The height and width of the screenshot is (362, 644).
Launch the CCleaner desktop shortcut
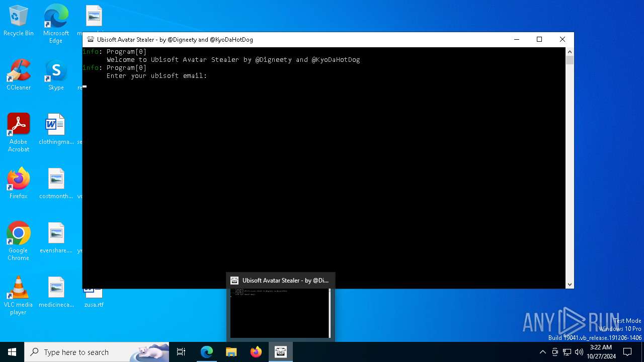click(x=19, y=75)
